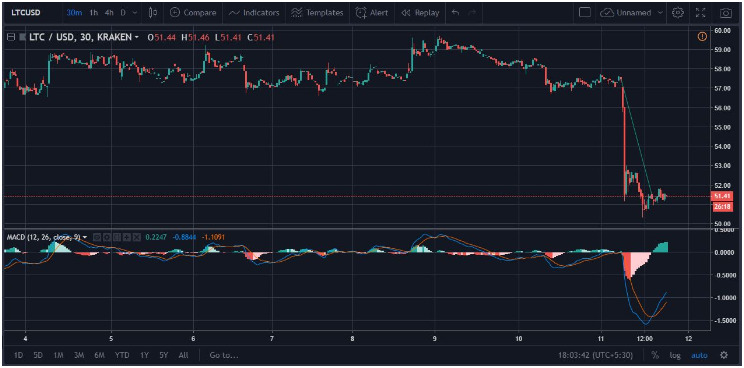This screenshot has height=368, width=744.
Task: Open the chart layout selector square
Action: tap(585, 13)
